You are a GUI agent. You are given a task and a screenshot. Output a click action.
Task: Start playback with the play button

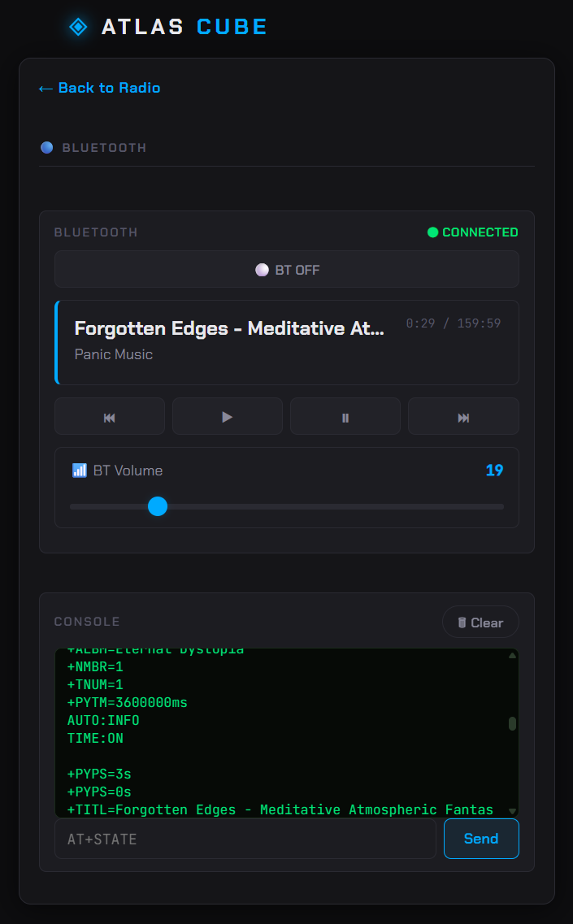pos(227,416)
